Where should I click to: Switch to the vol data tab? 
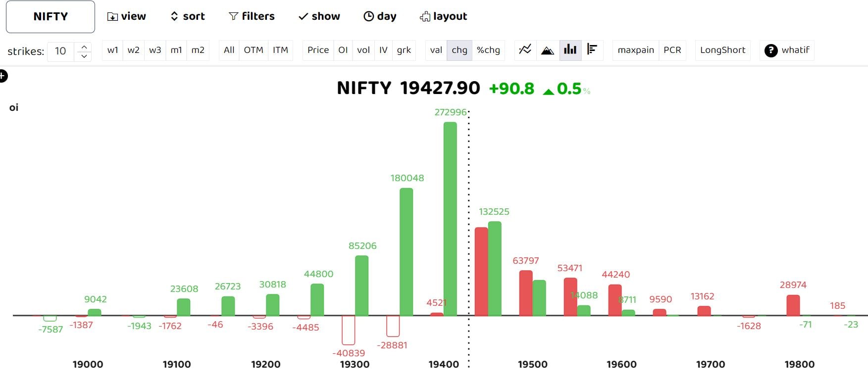[x=363, y=50]
